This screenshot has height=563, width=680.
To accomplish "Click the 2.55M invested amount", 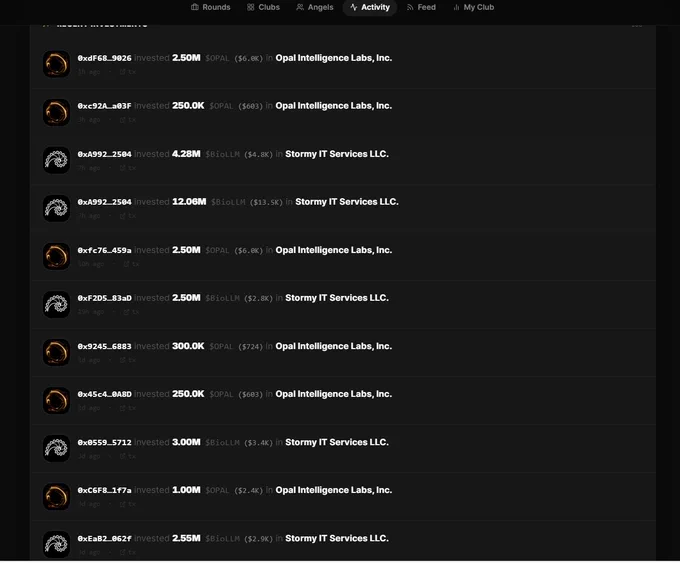I will pos(186,538).
